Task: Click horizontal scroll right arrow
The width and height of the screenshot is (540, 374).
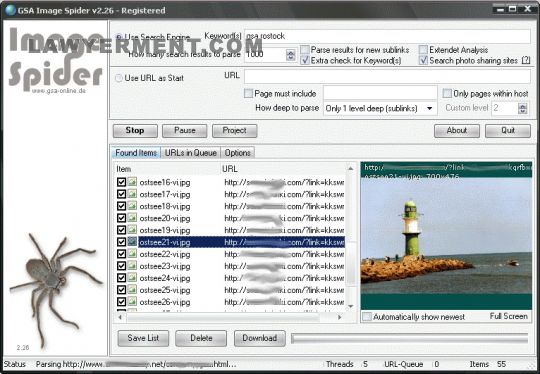Action: pyautogui.click(x=340, y=317)
